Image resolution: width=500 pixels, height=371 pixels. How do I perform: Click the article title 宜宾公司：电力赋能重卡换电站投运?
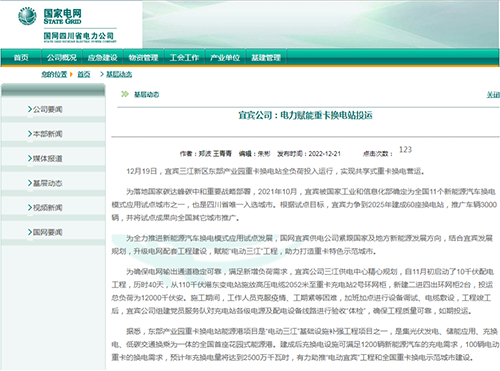point(305,115)
